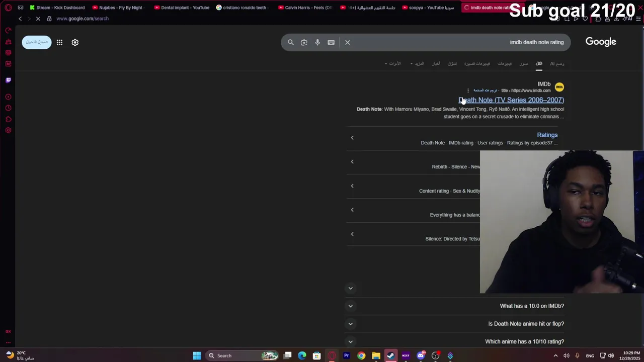
Task: Open File Explorer from the taskbar
Action: [x=376, y=355]
